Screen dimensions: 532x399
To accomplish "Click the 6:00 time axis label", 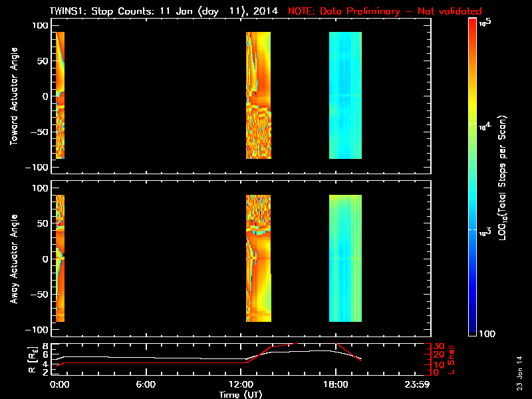I will coord(146,384).
